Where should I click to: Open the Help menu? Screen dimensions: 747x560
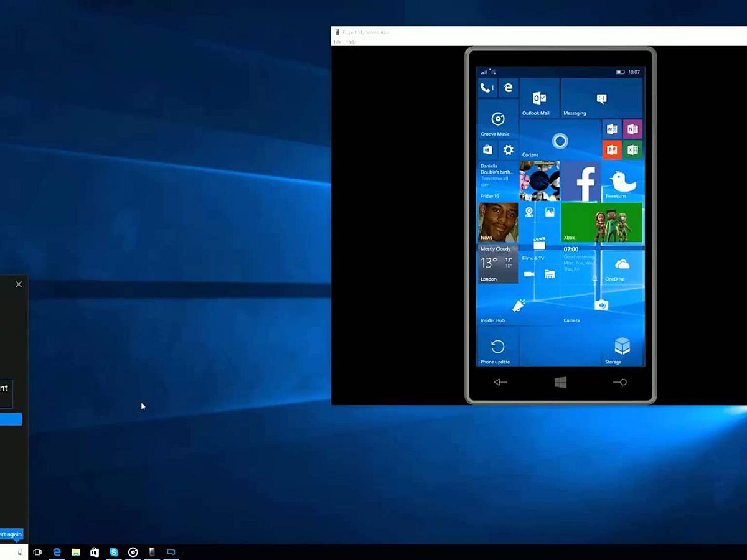[x=351, y=42]
